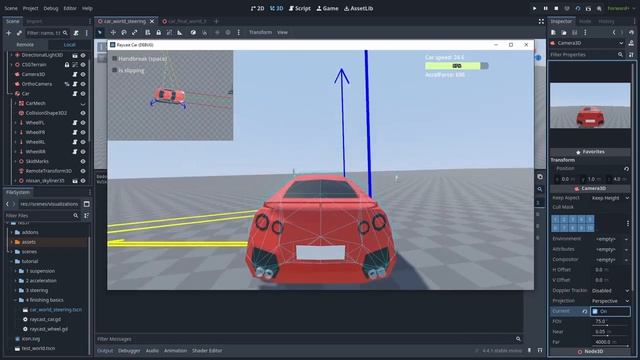Activate the Select Mode arrow tool
The image size is (640, 360).
100,32
